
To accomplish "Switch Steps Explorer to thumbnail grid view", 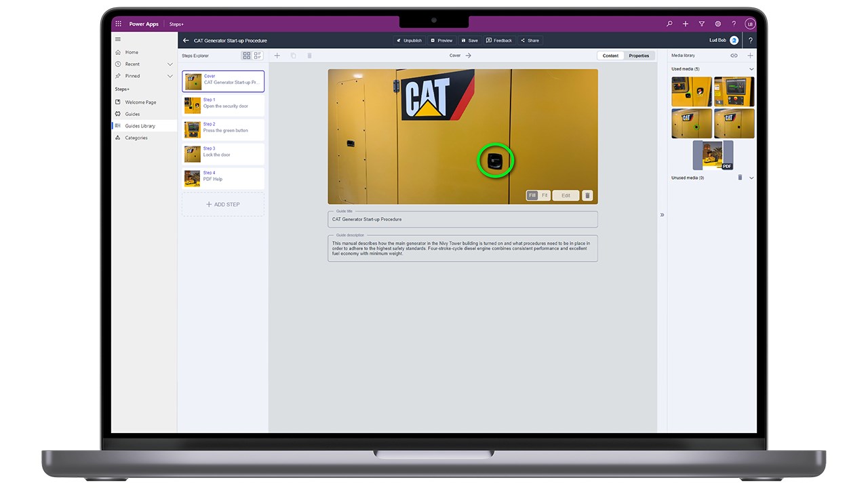I will click(247, 56).
